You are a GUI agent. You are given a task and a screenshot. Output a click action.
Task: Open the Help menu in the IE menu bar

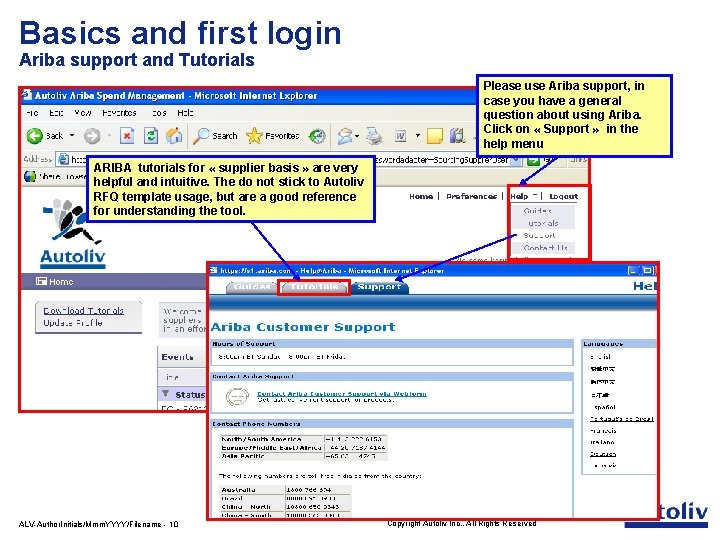click(185, 112)
